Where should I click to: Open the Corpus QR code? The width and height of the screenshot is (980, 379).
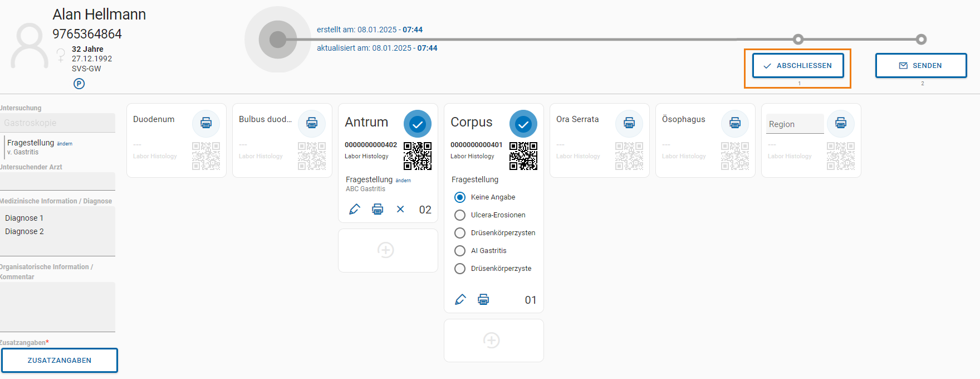click(x=523, y=156)
